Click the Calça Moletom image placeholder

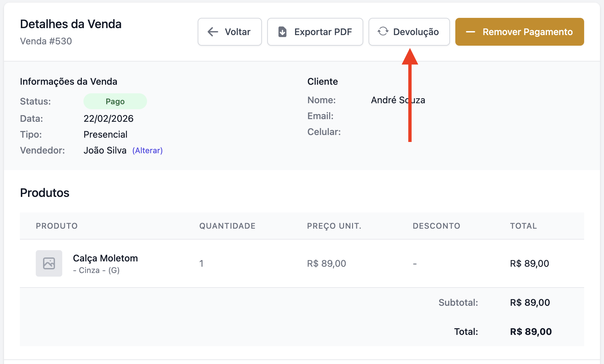coord(49,263)
